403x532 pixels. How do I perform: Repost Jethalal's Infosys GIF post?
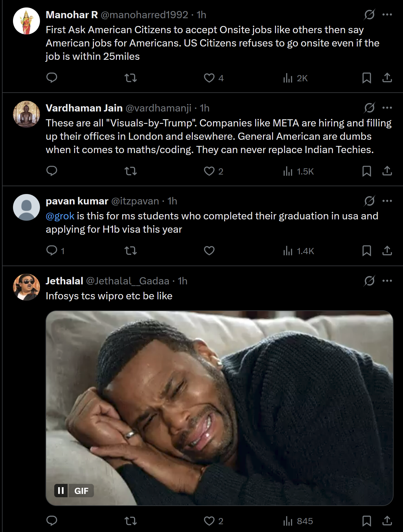point(131,521)
